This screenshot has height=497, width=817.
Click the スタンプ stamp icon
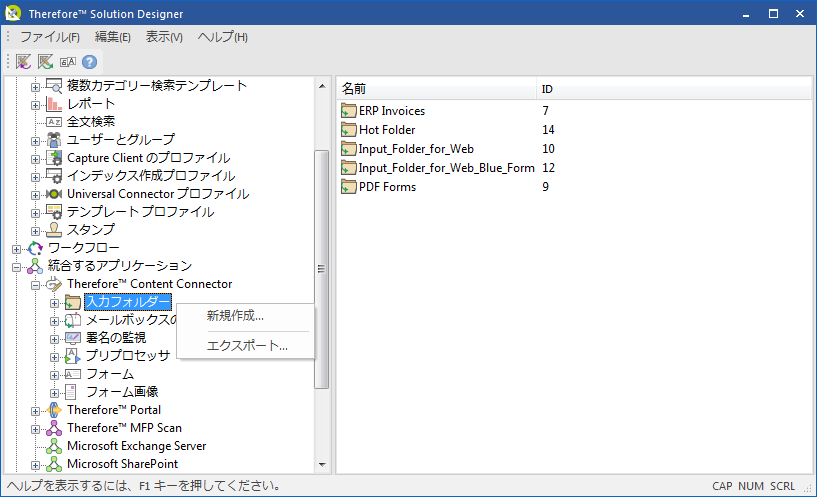(54, 230)
